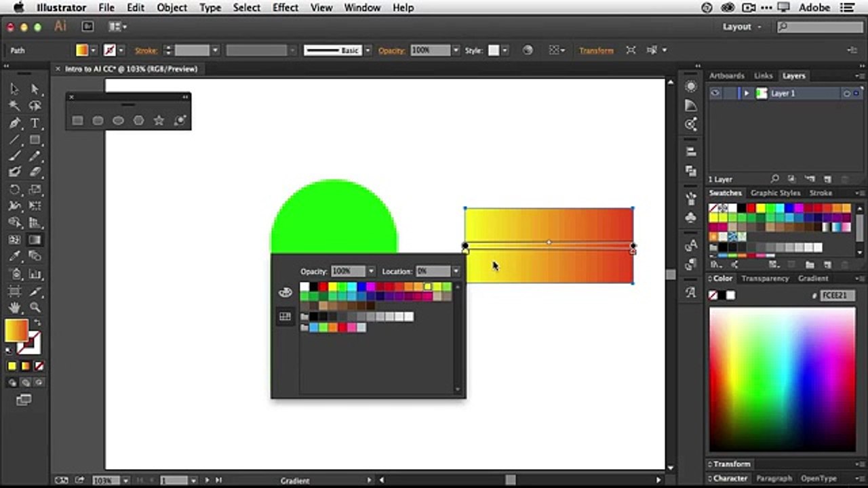868x488 pixels.
Task: Click main toolbar Fill gradient swatch
Action: [16, 331]
